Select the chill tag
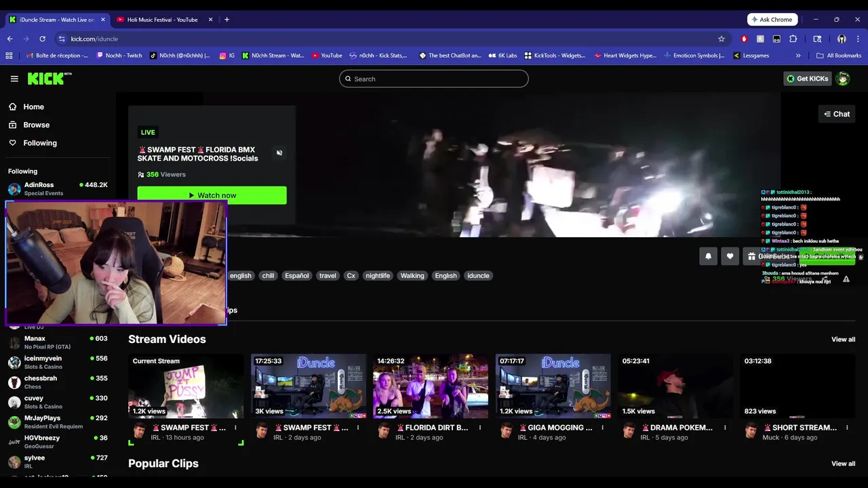This screenshot has width=868, height=488. click(x=268, y=276)
